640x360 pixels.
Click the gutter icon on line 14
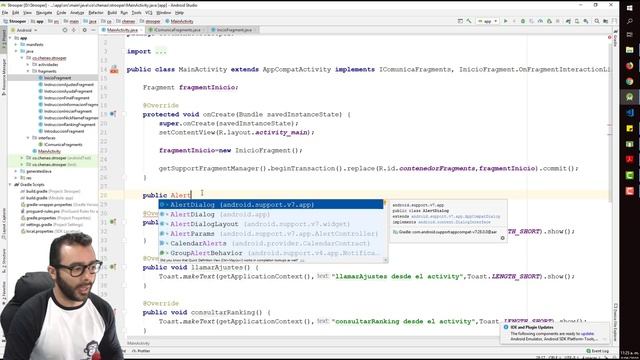point(114,70)
